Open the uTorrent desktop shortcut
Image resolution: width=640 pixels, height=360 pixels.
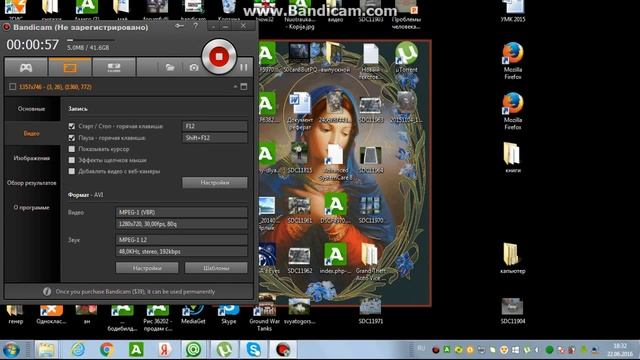tap(406, 57)
